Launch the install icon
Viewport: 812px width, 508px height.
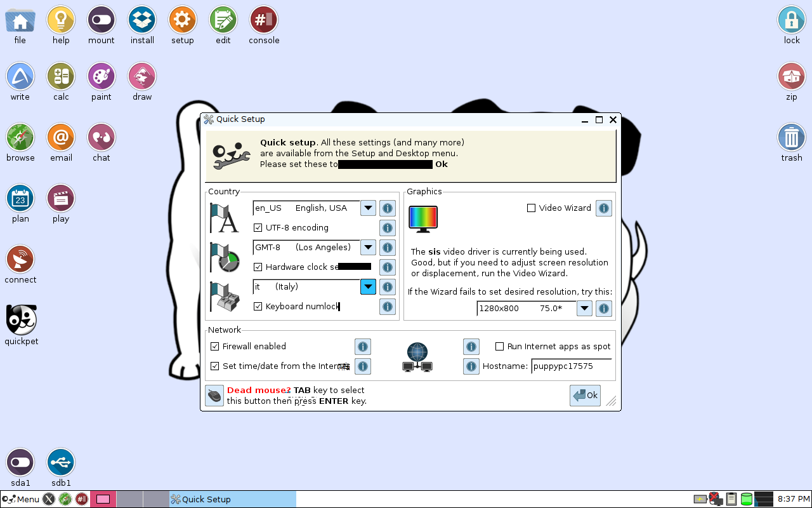tap(142, 20)
